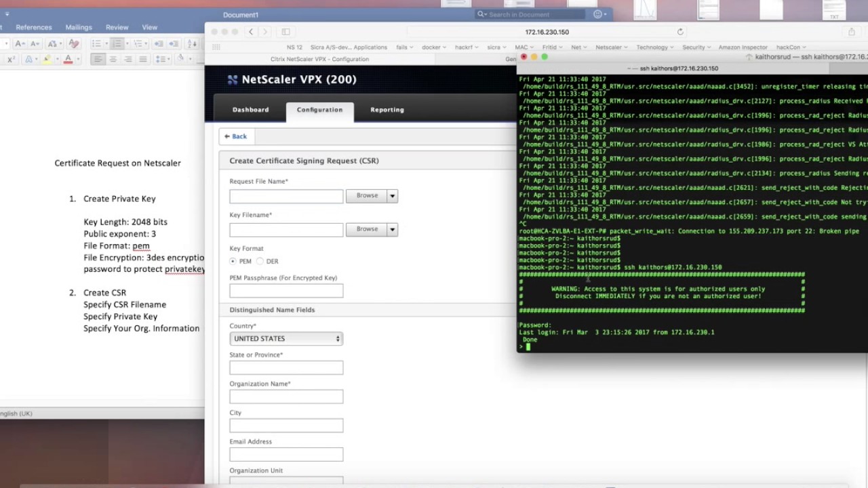Click the Share icon in Safari
This screenshot has width=868, height=488.
click(x=852, y=32)
